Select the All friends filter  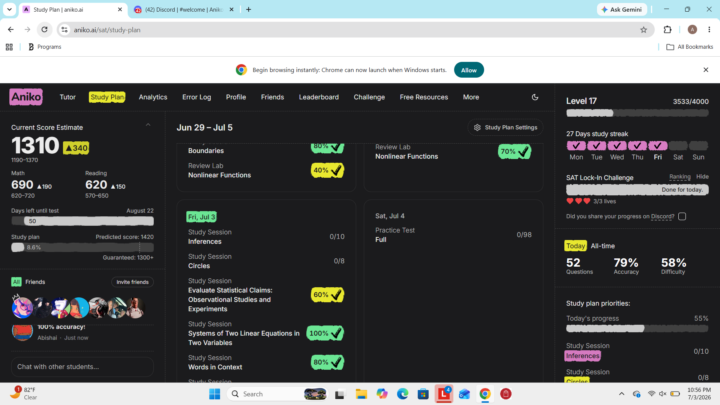point(16,282)
